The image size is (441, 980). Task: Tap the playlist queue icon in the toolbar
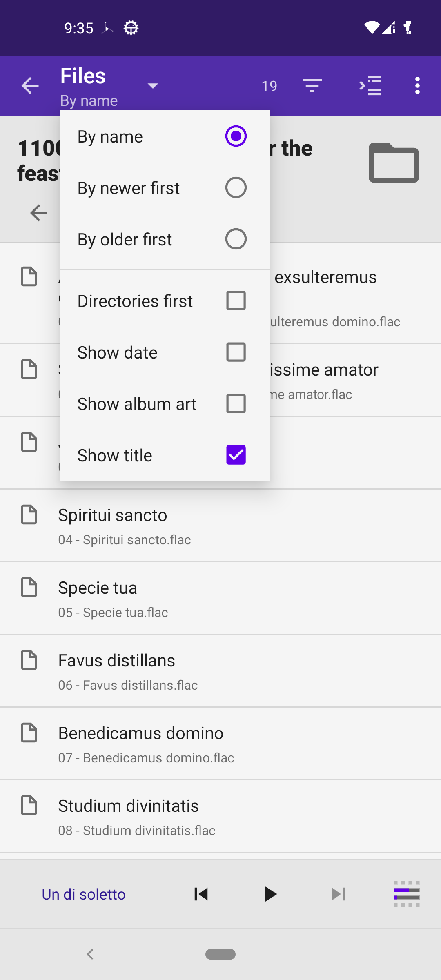point(370,86)
